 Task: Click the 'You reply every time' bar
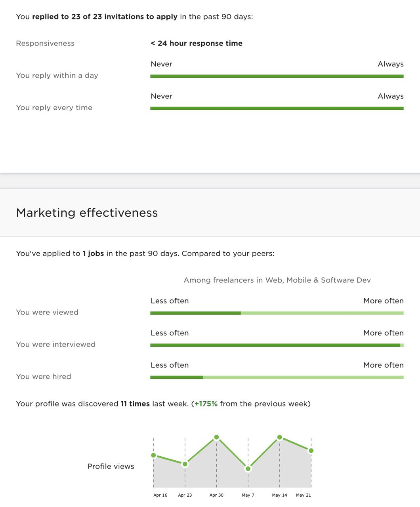point(277,108)
